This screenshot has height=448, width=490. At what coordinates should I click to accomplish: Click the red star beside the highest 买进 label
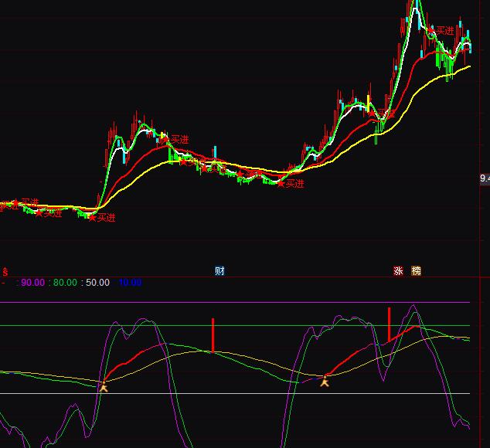pyautogui.click(x=431, y=31)
